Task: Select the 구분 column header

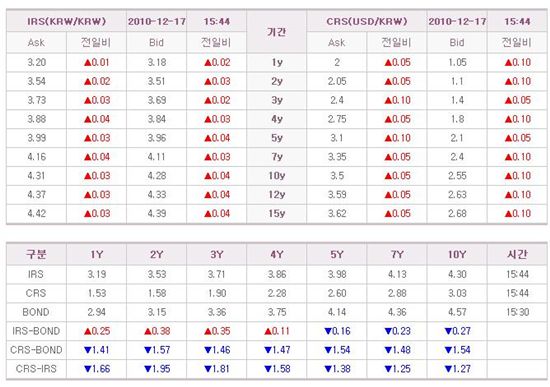Action: click(36, 254)
